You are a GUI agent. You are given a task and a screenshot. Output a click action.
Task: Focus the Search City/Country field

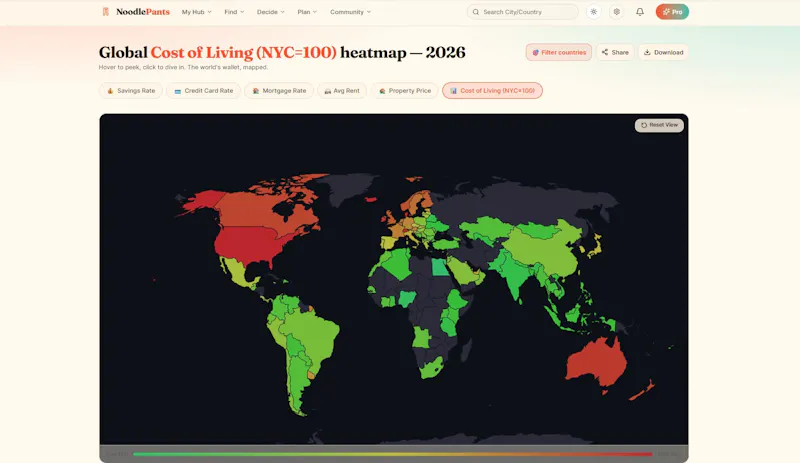[522, 12]
